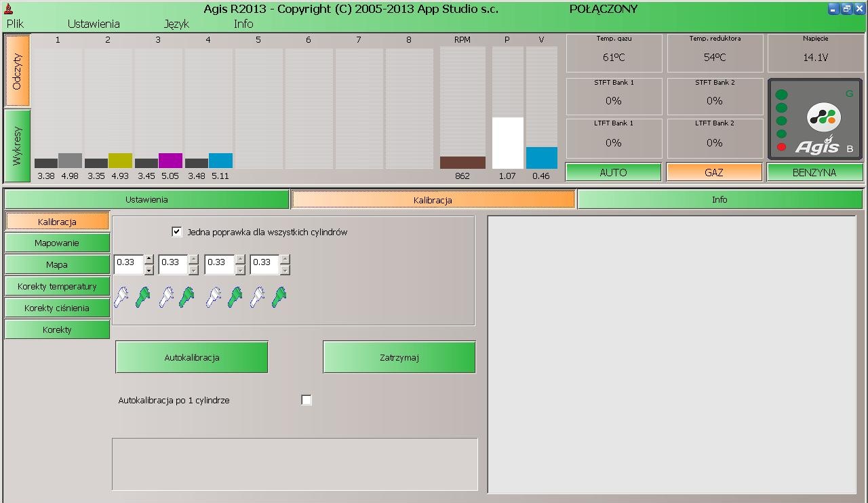Click the fourth cylinder's white injector icon

[258, 297]
